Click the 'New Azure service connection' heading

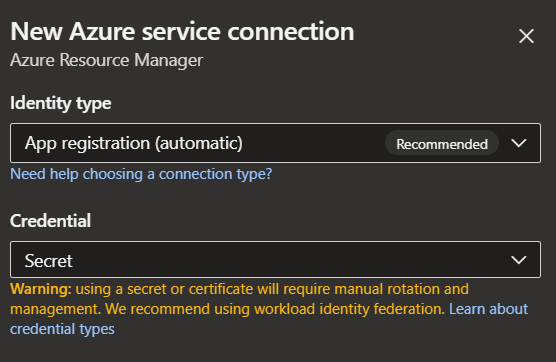[182, 32]
